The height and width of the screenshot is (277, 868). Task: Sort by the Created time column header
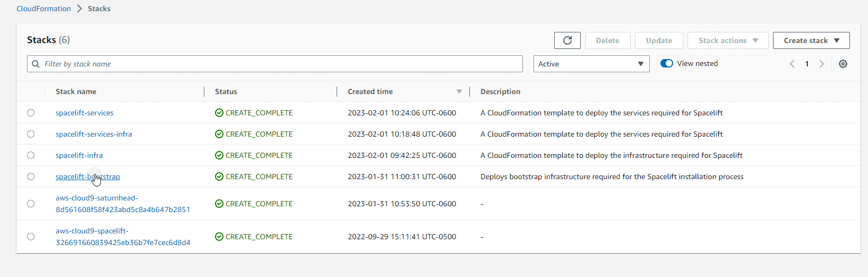tap(370, 91)
